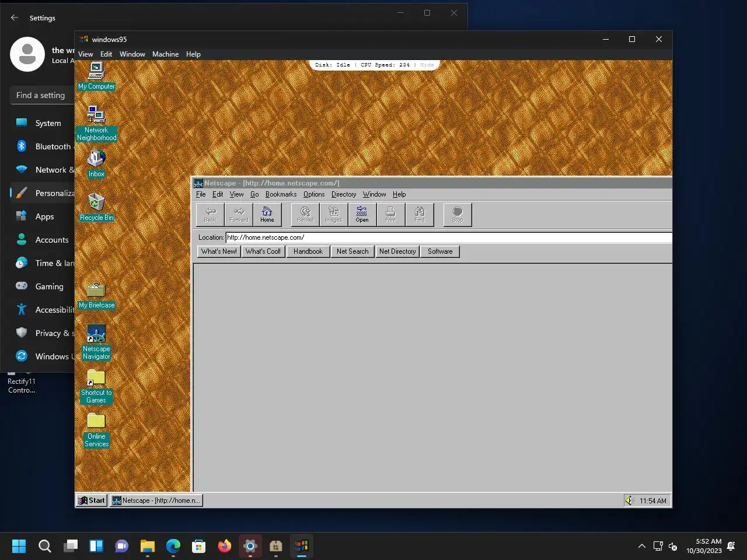Click the Images toolbar button in Netscape

coord(334,214)
